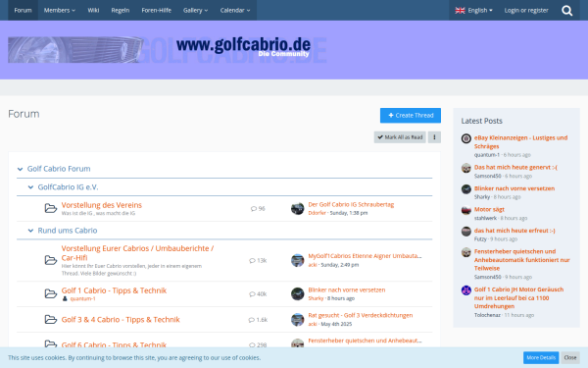This screenshot has height=368, width=588.
Task: Open the Members dropdown menu
Action: click(x=59, y=10)
